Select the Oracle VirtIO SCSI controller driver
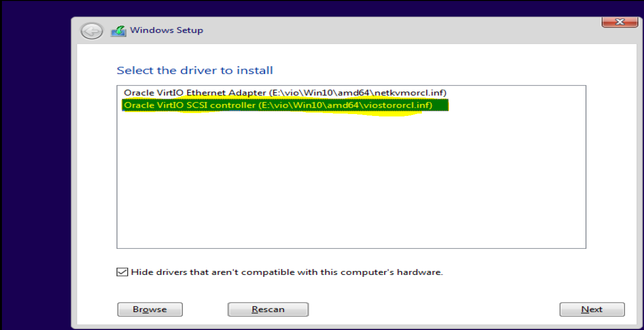This screenshot has height=330, width=644. tap(285, 105)
